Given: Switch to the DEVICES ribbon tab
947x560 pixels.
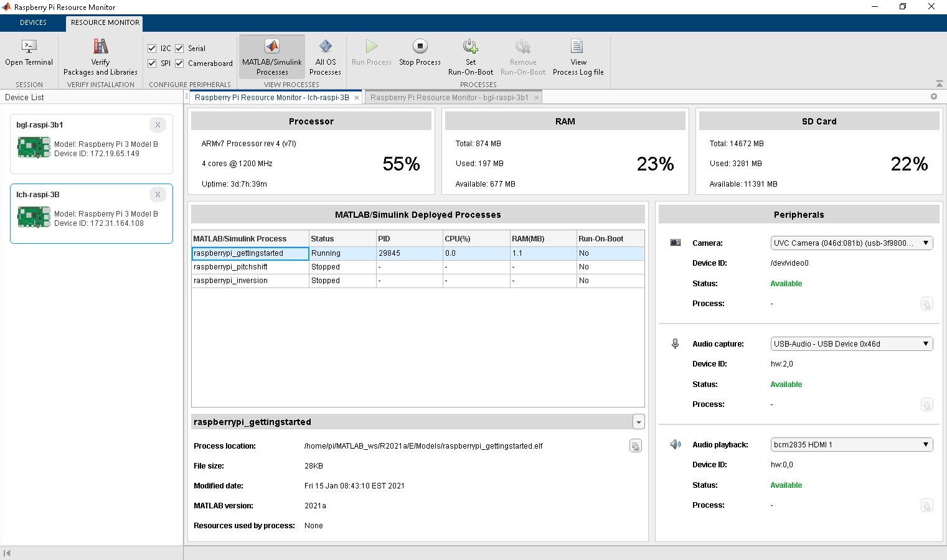Looking at the screenshot, I should click(33, 22).
